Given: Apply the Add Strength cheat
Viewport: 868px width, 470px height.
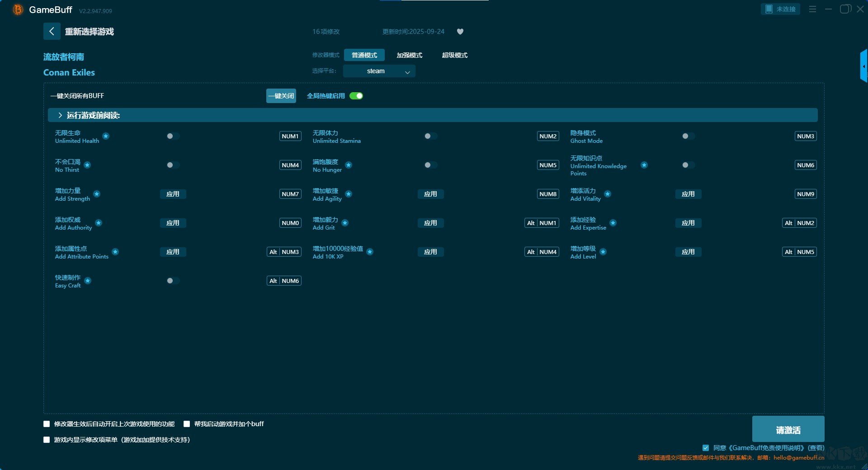Looking at the screenshot, I should click(x=173, y=194).
